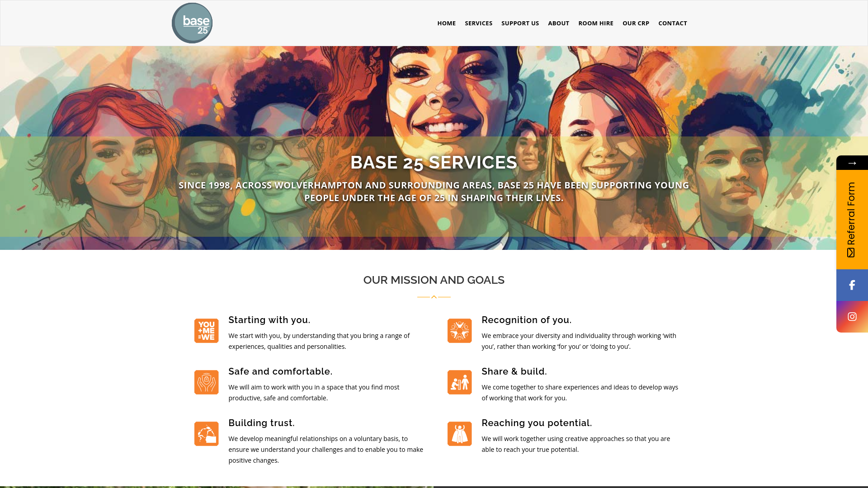
Task: Click the 'We start with you' paragraph
Action: tap(319, 341)
